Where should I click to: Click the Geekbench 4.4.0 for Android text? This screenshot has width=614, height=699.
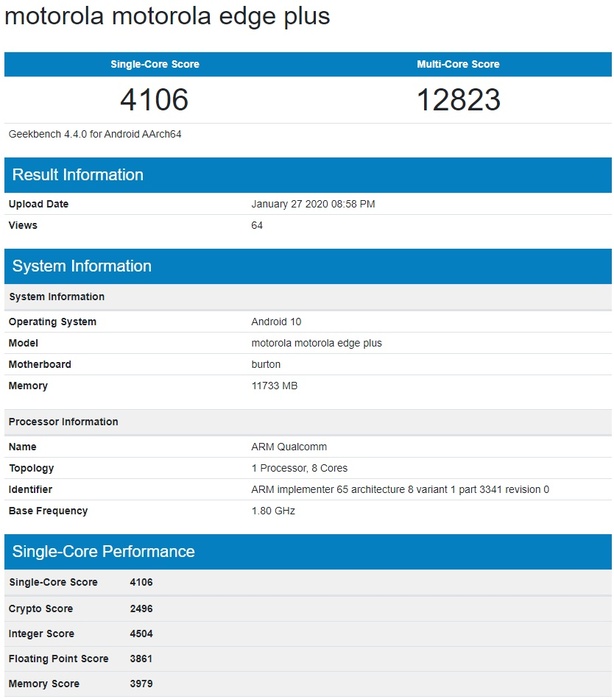(95, 134)
